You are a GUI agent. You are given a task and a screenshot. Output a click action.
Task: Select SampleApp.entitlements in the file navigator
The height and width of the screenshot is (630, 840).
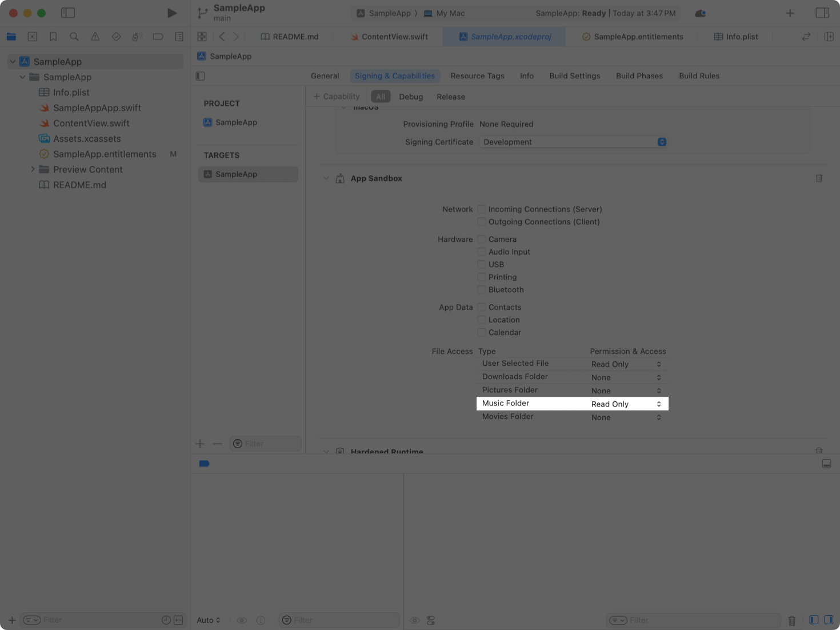(x=104, y=154)
